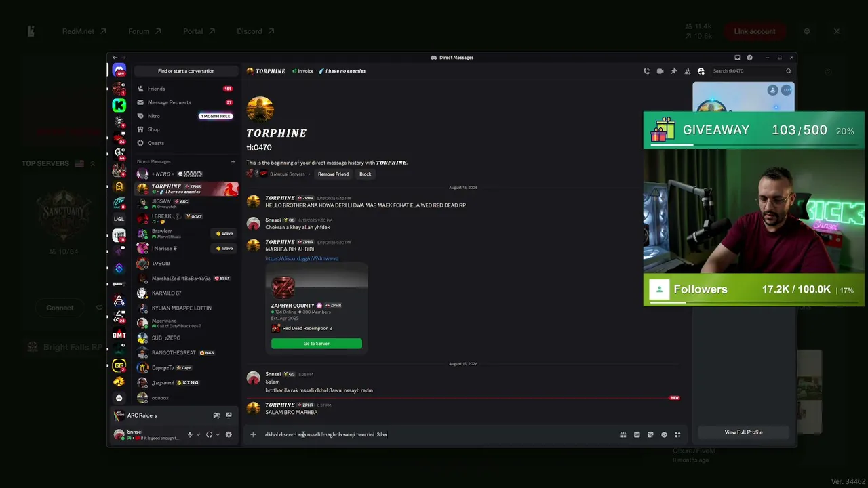
Task: Open Message Requests
Action: tap(186, 102)
